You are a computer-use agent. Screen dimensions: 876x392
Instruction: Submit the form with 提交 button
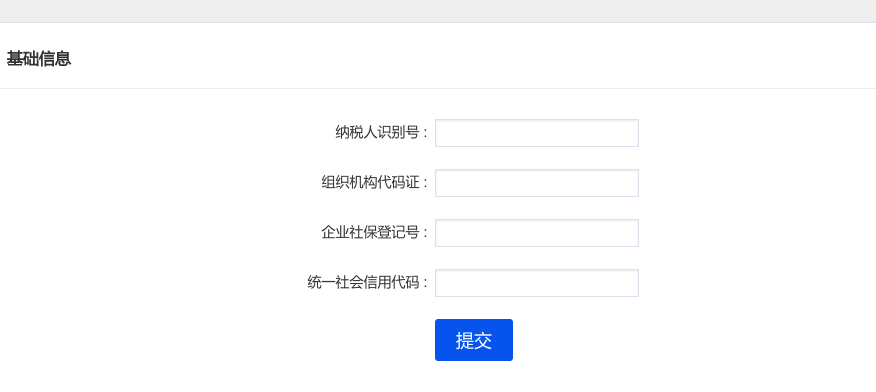(474, 340)
